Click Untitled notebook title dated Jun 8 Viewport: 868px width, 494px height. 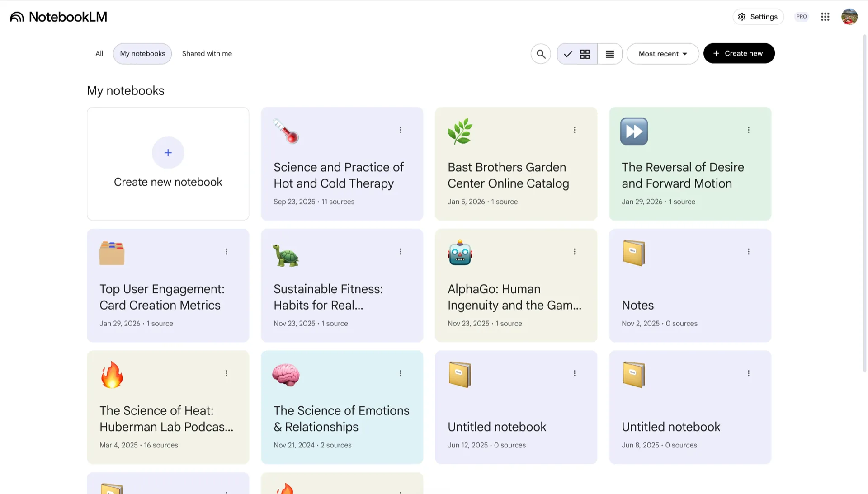pos(671,427)
